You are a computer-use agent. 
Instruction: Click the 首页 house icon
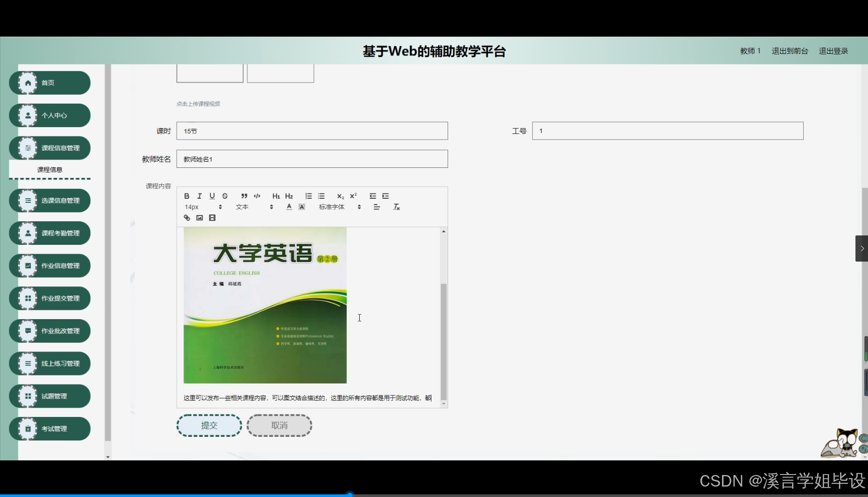pos(28,83)
